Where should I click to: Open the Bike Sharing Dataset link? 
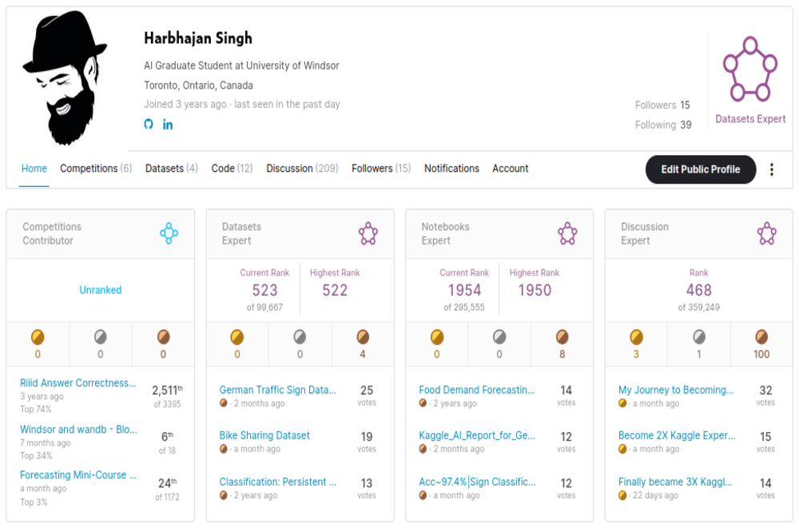click(x=264, y=435)
